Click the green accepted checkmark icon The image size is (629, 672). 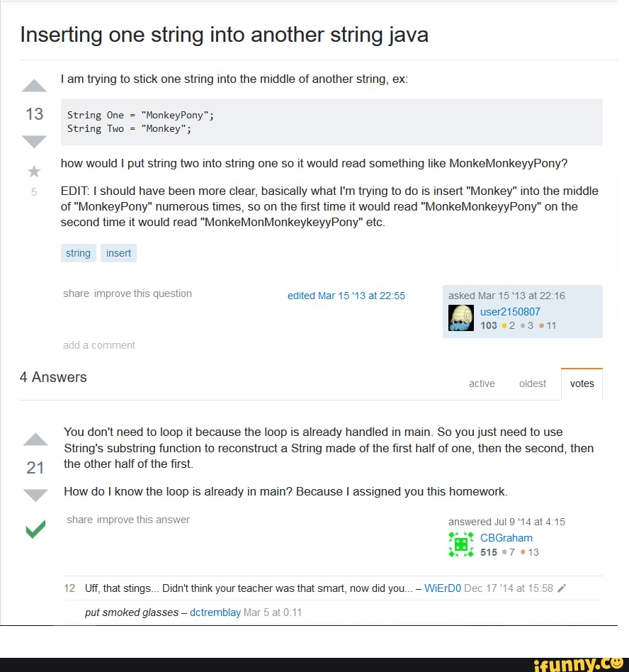pos(35,530)
